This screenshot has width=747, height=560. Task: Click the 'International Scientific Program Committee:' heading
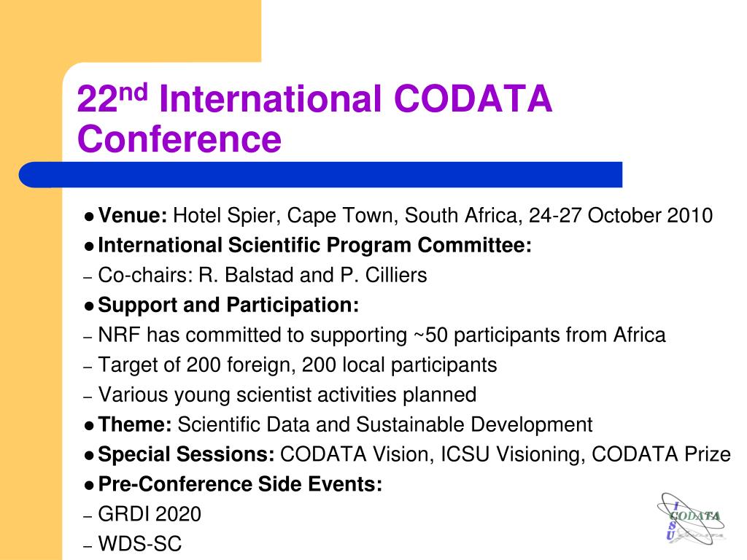pyautogui.click(x=315, y=246)
